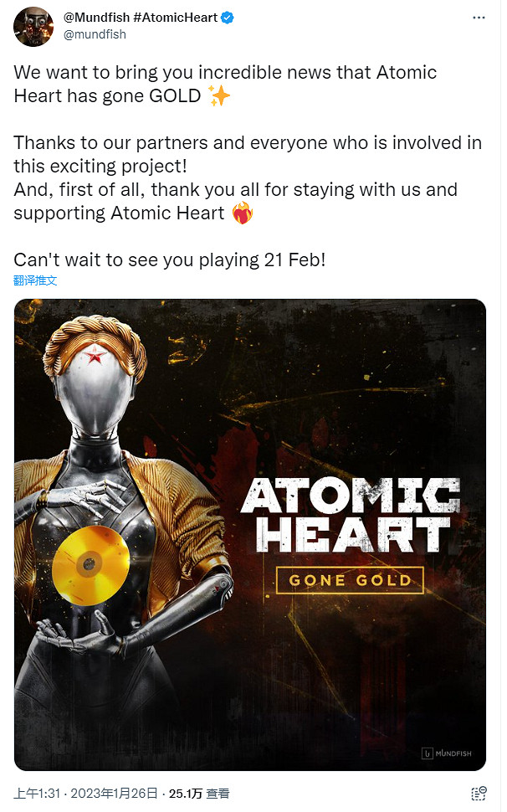Click the Mundfish watermark logo
507x812 pixels.
click(447, 753)
